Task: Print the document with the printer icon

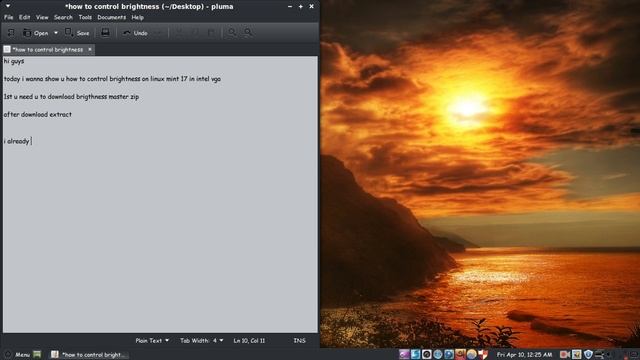Action: coord(105,33)
